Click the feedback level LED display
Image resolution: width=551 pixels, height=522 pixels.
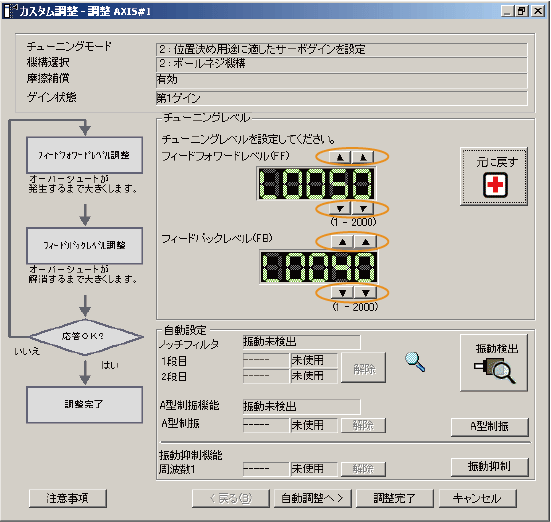(319, 267)
